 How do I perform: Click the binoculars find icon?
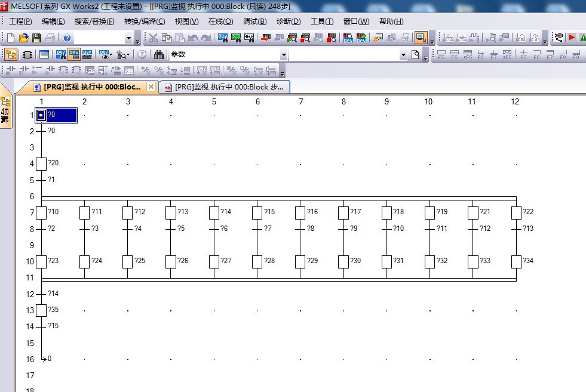[x=159, y=55]
